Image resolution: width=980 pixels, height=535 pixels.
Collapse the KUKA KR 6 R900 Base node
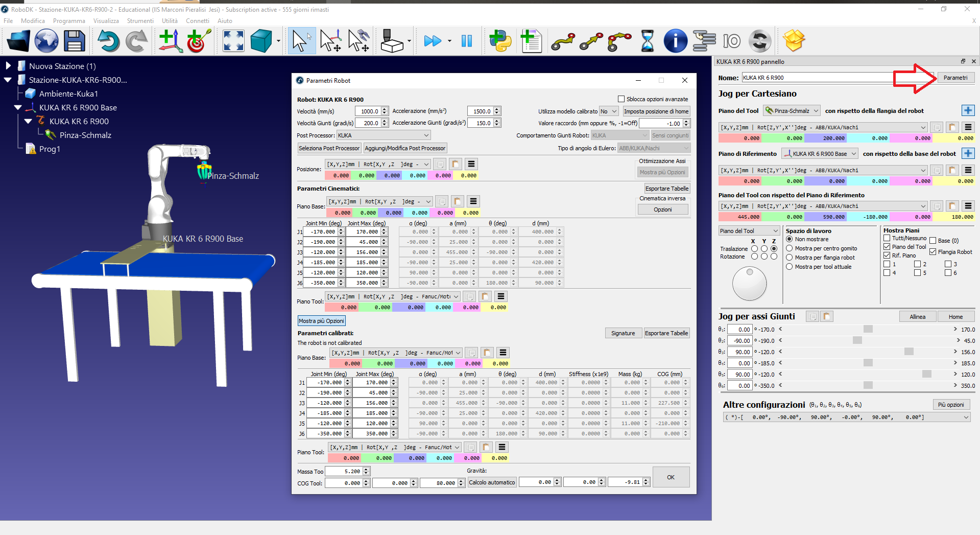coord(18,107)
